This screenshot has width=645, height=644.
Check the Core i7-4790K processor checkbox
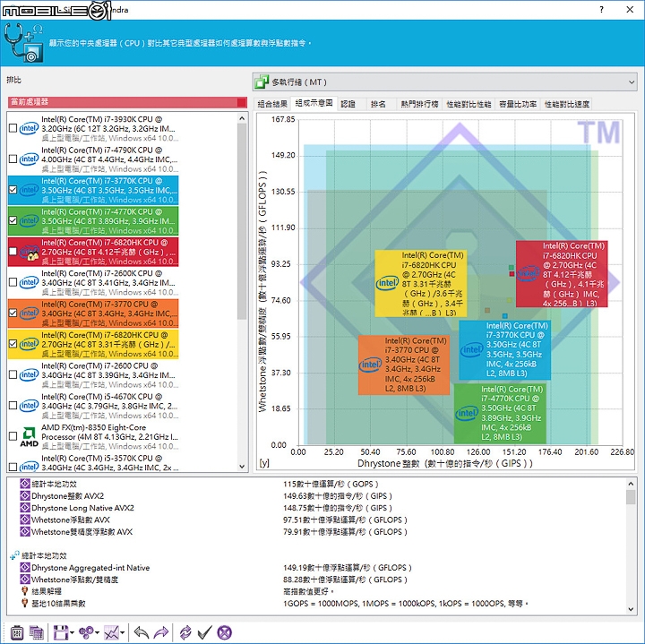[13, 159]
